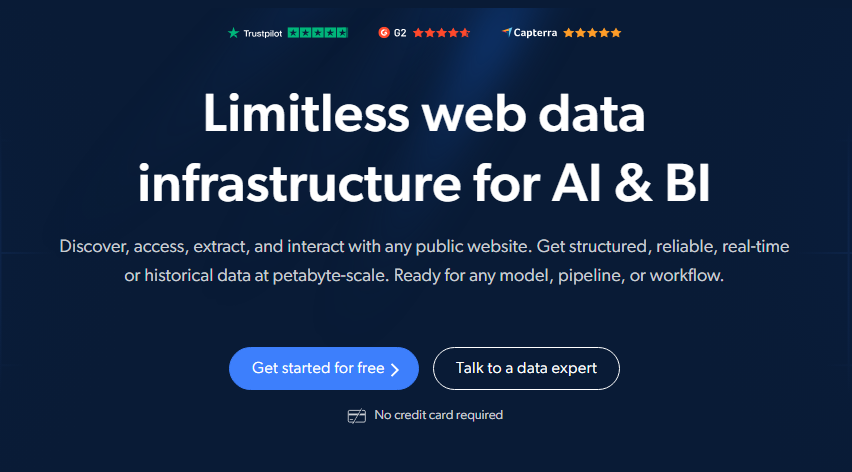Click the Get started for free button
Viewport: 852px width, 472px height.
[x=324, y=368]
